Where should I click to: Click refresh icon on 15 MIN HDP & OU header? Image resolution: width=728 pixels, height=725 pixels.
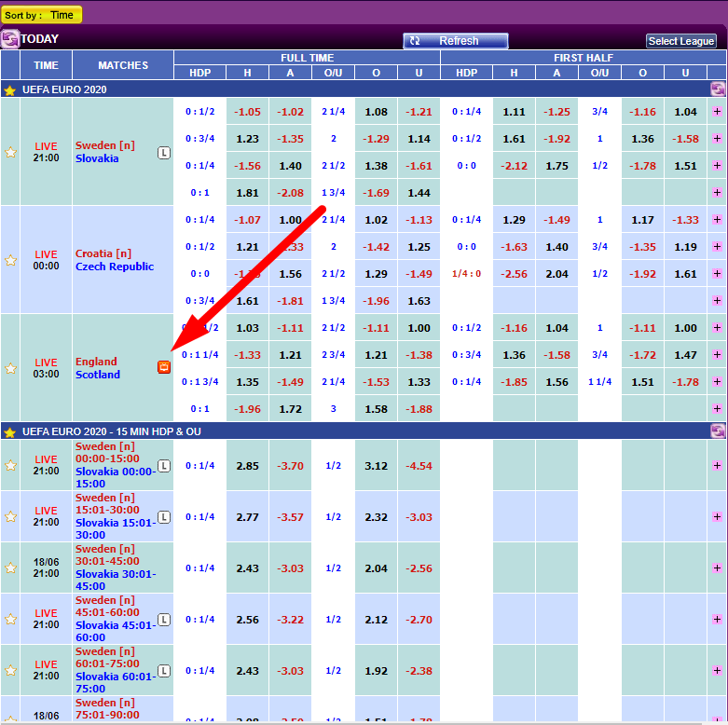coord(717,431)
